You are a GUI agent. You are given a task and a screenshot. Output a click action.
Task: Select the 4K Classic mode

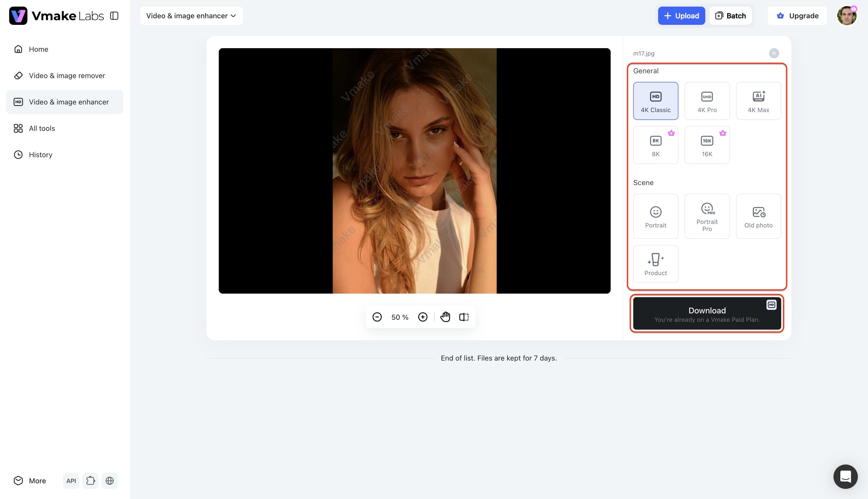point(655,101)
